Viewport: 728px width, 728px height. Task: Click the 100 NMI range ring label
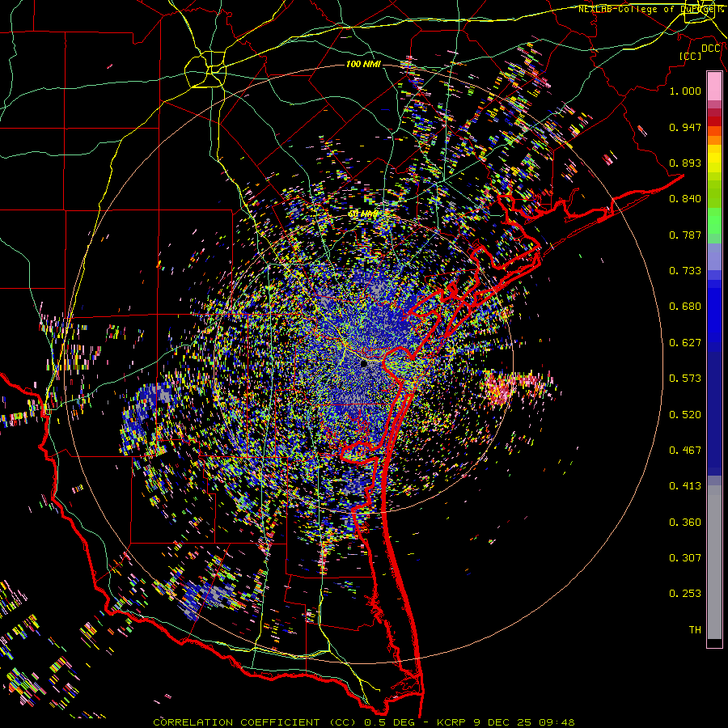click(363, 64)
